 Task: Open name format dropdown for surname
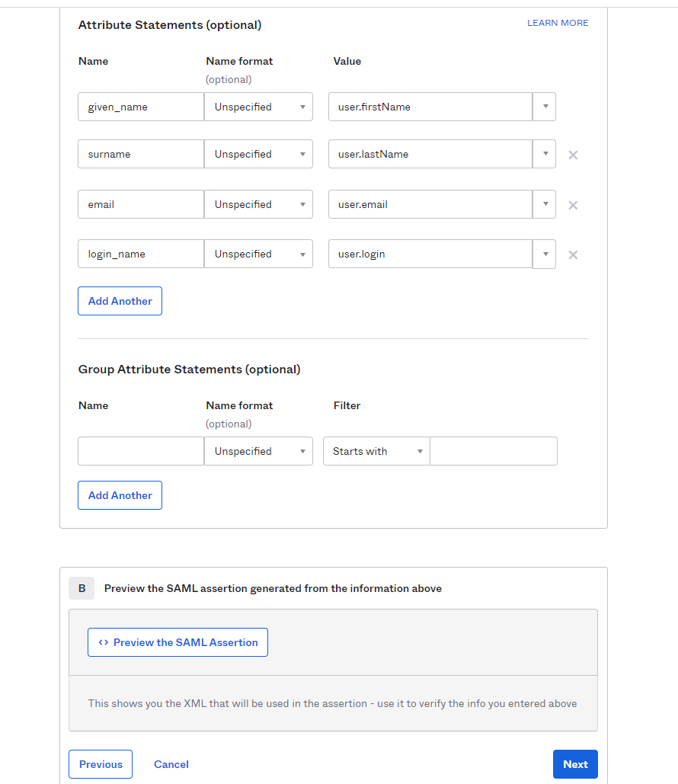point(258,154)
